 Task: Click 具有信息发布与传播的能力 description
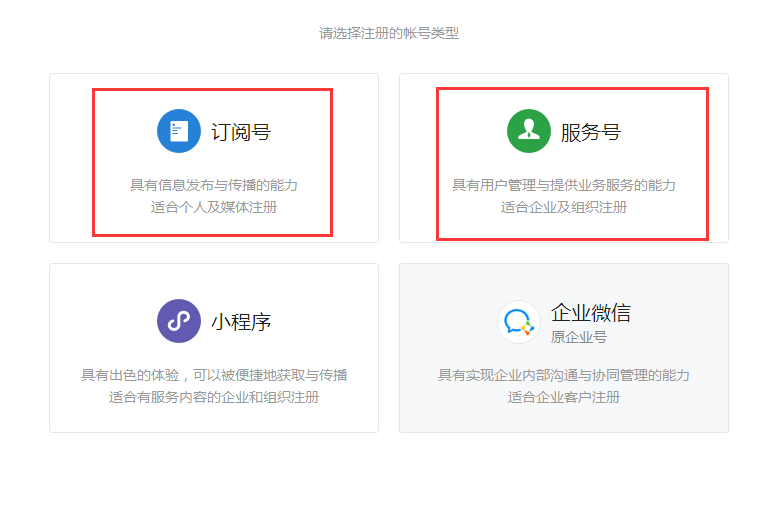click(214, 185)
